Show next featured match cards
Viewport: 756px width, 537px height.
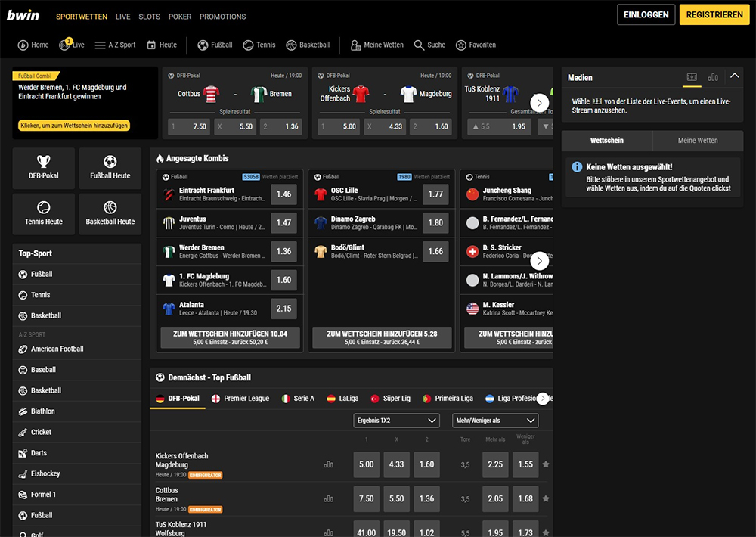pyautogui.click(x=540, y=102)
